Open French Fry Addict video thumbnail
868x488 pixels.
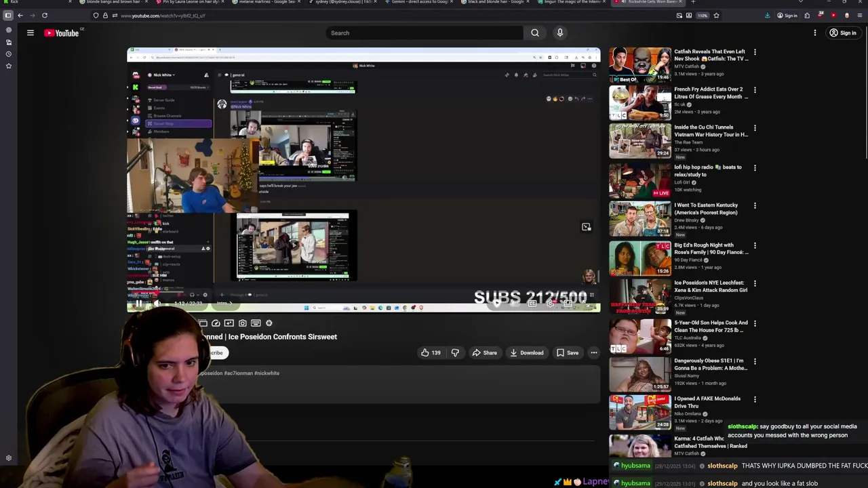point(640,103)
